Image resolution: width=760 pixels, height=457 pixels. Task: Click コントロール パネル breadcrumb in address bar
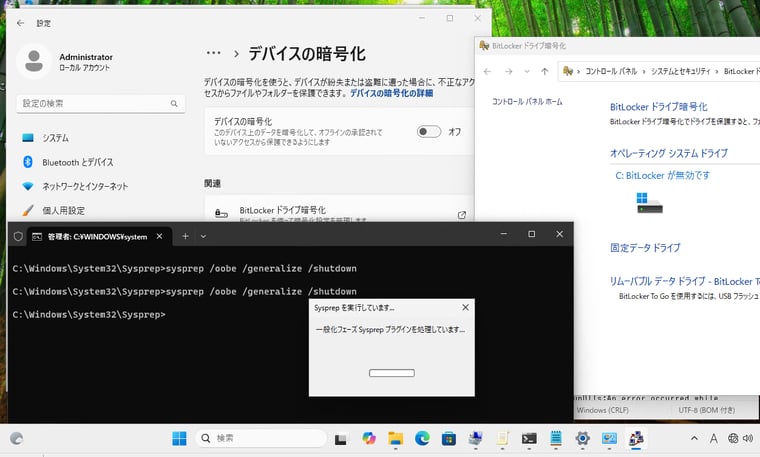click(611, 71)
